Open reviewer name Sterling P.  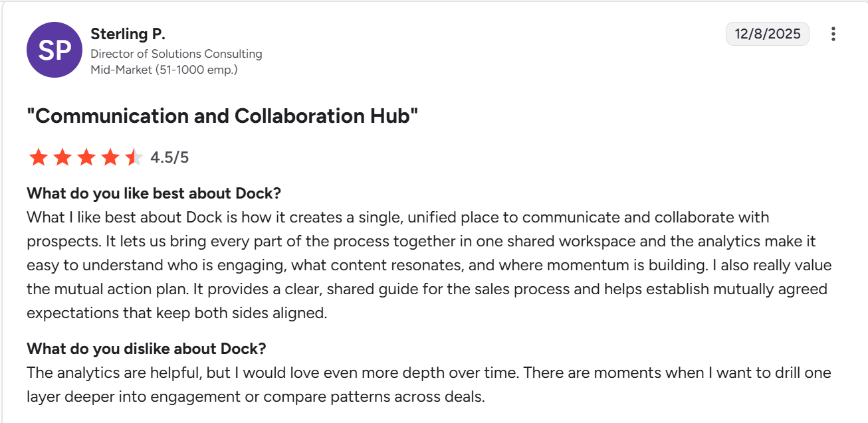click(x=127, y=34)
